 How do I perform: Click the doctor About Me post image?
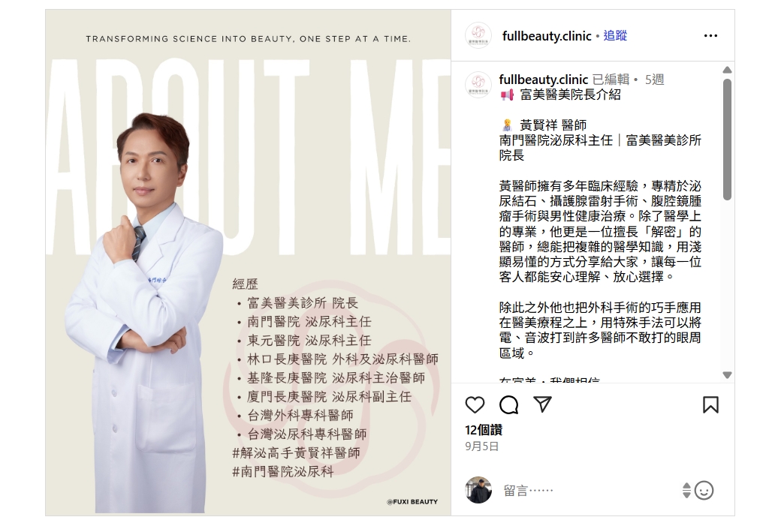248,263
